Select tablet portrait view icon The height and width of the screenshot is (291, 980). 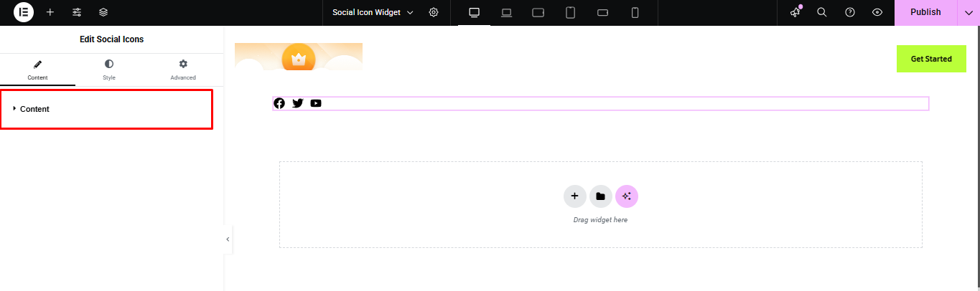[x=571, y=12]
